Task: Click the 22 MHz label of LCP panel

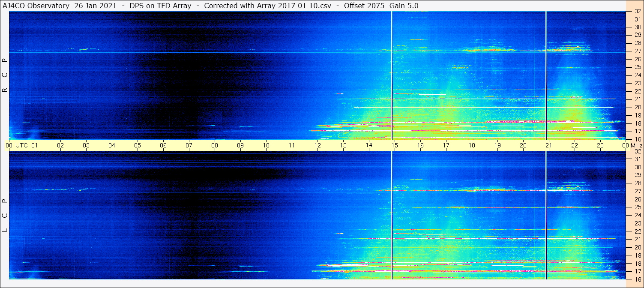Action: click(637, 231)
